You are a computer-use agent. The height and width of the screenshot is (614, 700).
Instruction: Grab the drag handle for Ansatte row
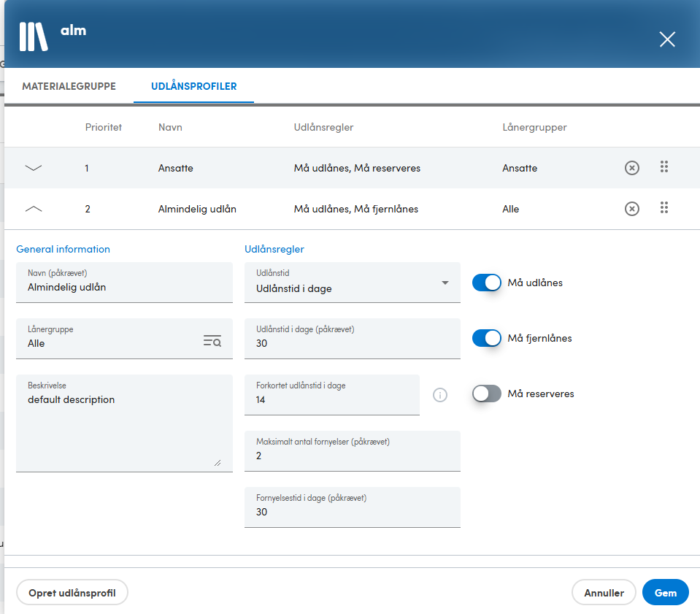click(x=664, y=166)
